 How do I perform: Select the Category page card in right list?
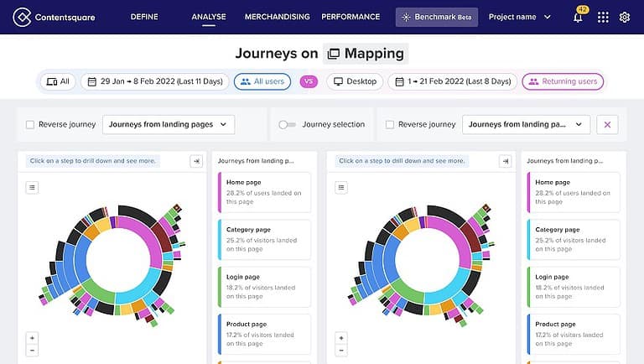tap(574, 240)
